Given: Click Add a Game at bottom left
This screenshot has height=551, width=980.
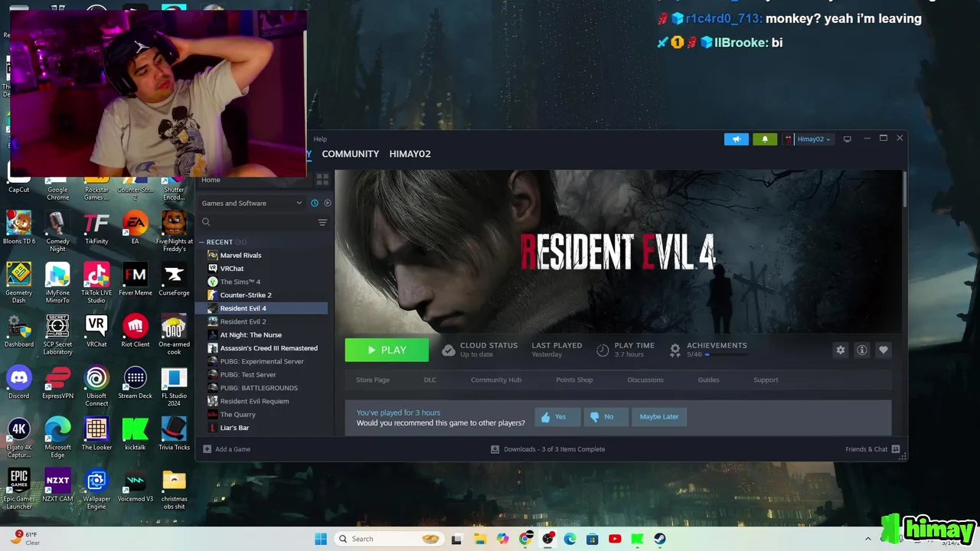Looking at the screenshot, I should [227, 449].
